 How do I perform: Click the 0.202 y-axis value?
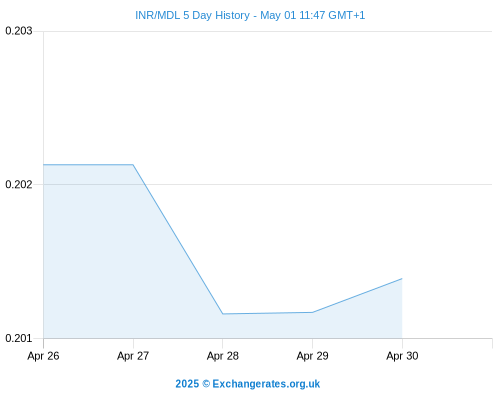pos(19,184)
